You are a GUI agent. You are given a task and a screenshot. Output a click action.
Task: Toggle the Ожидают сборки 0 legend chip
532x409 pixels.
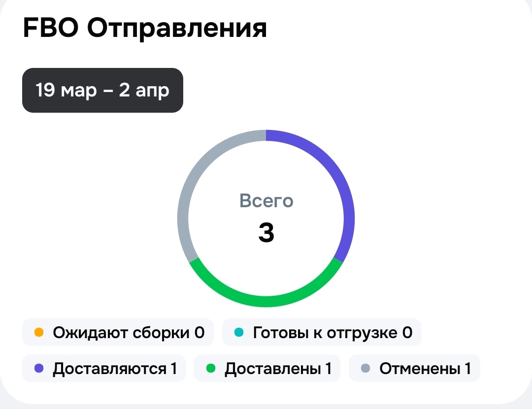pyautogui.click(x=118, y=332)
